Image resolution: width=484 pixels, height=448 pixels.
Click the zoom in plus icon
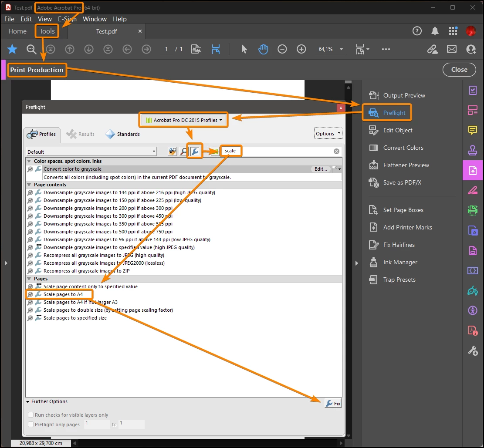click(301, 49)
